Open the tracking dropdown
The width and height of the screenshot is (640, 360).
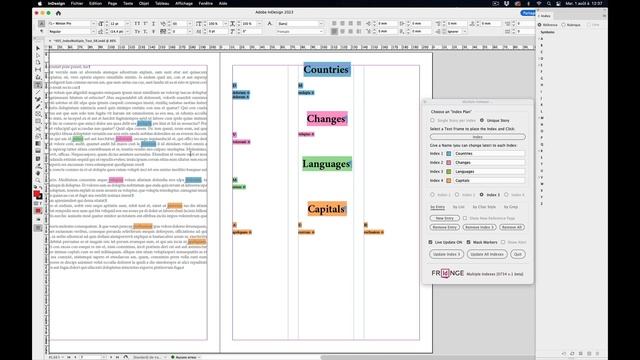tap(190, 31)
